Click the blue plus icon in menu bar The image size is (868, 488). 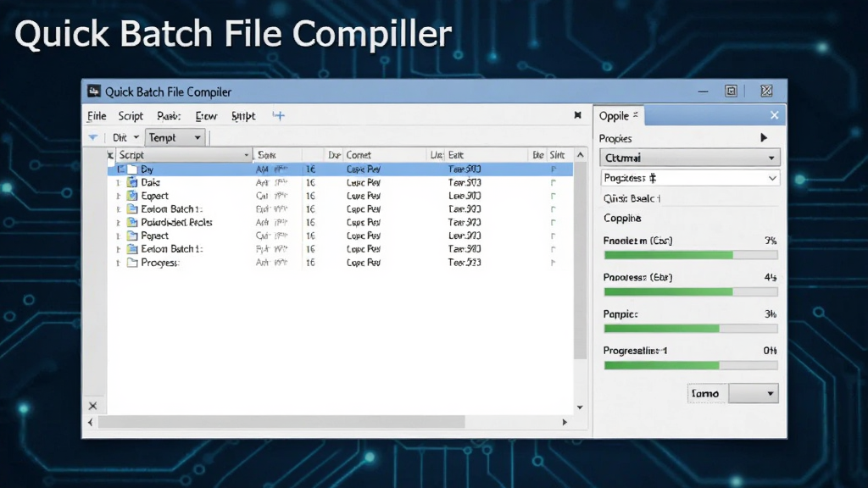click(x=278, y=115)
